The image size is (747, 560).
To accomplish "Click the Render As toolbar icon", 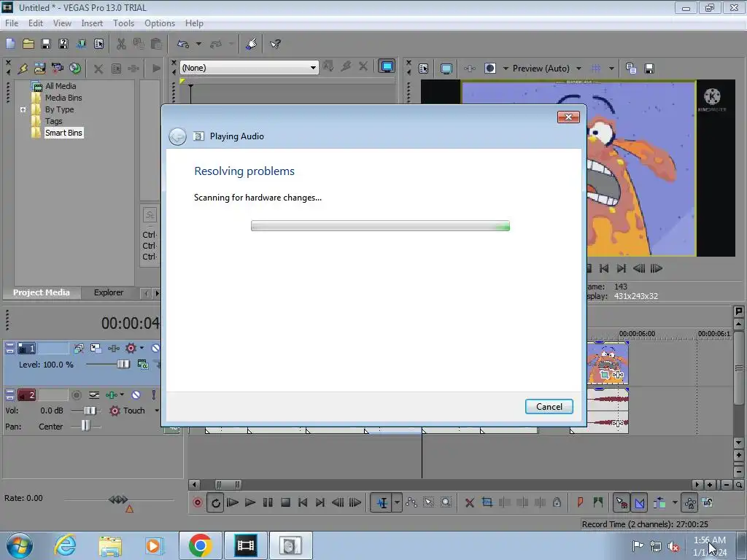I will [81, 44].
